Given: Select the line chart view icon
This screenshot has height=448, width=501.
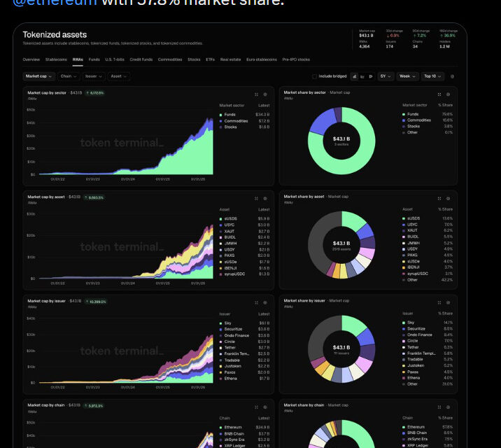Looking at the screenshot, I should [362, 76].
